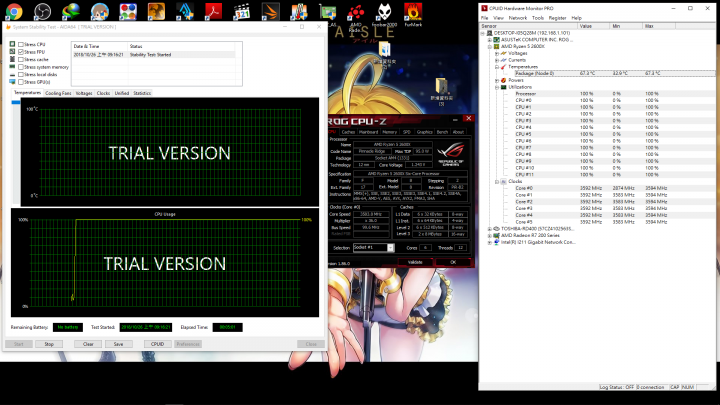Click the Powers flame icon in HWMonitor
This screenshot has height=405, width=720.
(x=503, y=80)
